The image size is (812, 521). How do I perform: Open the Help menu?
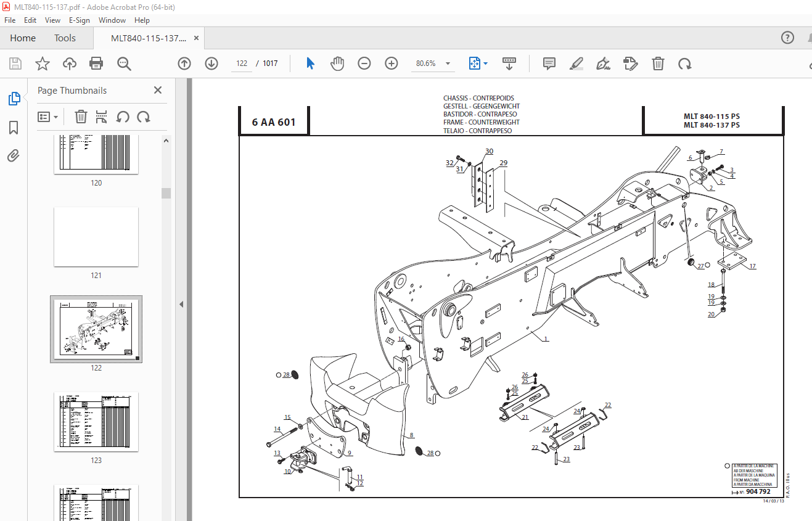coord(142,20)
